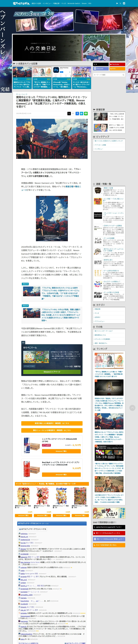Click the ニュース breadcrumb link
138x644 pixels.
coord(24,94)
